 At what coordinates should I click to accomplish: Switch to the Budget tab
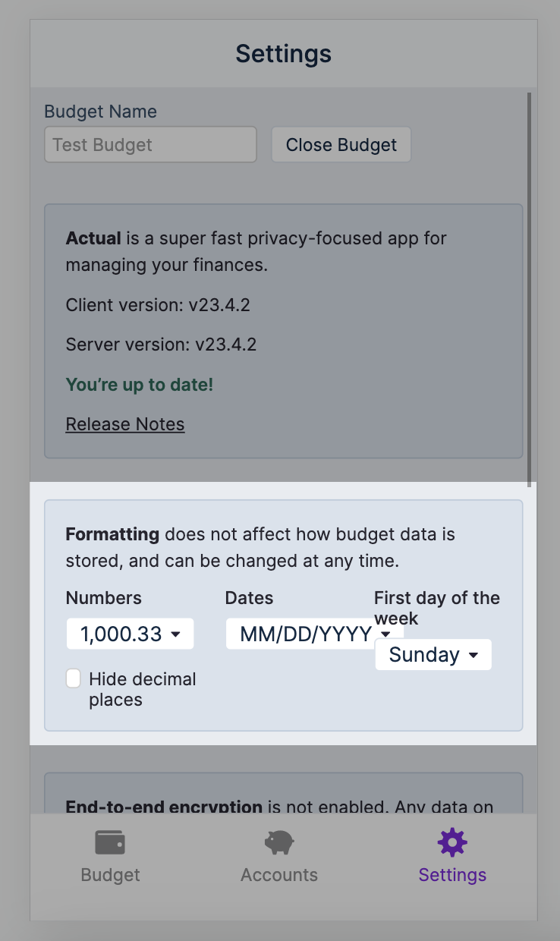pos(110,874)
